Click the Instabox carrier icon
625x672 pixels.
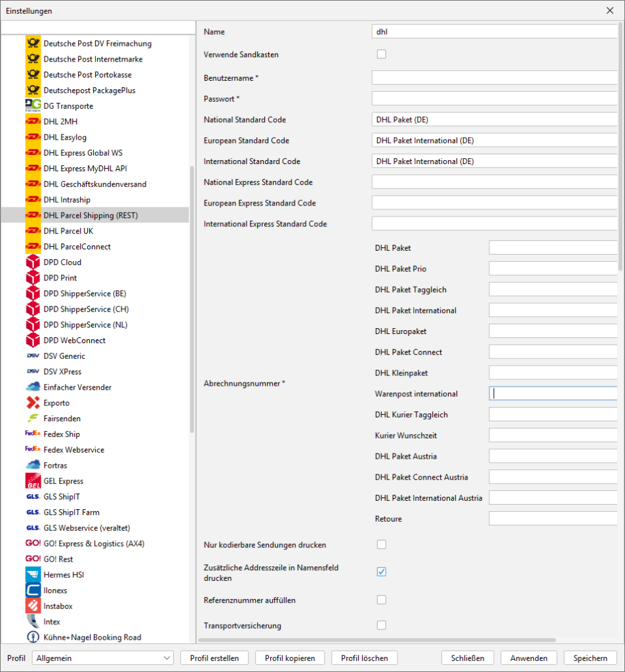pyautogui.click(x=33, y=606)
